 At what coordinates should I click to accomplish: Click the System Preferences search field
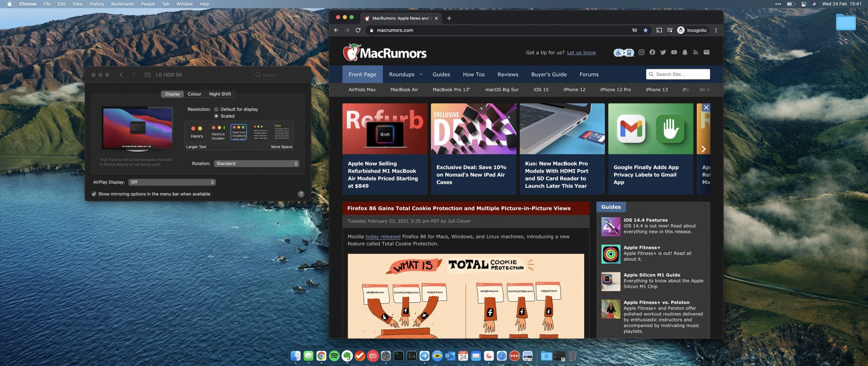279,75
